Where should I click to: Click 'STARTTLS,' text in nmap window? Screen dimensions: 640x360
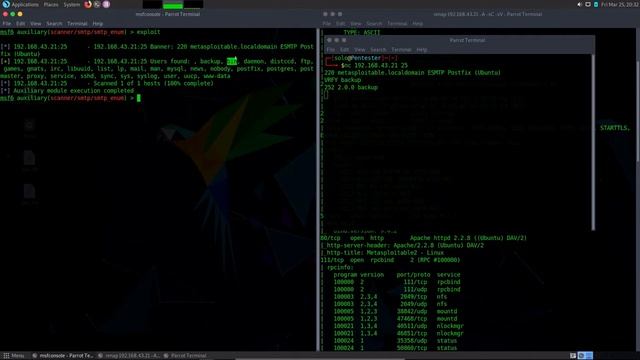pyautogui.click(x=615, y=128)
